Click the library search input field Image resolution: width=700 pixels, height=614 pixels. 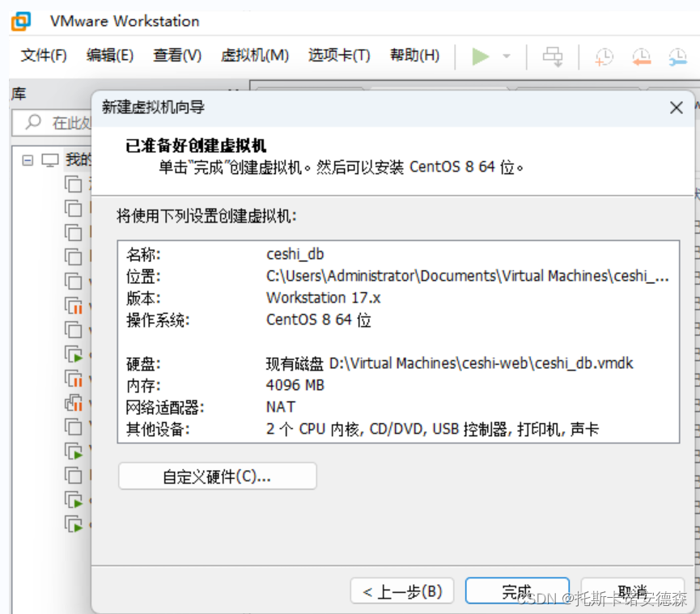[x=52, y=122]
